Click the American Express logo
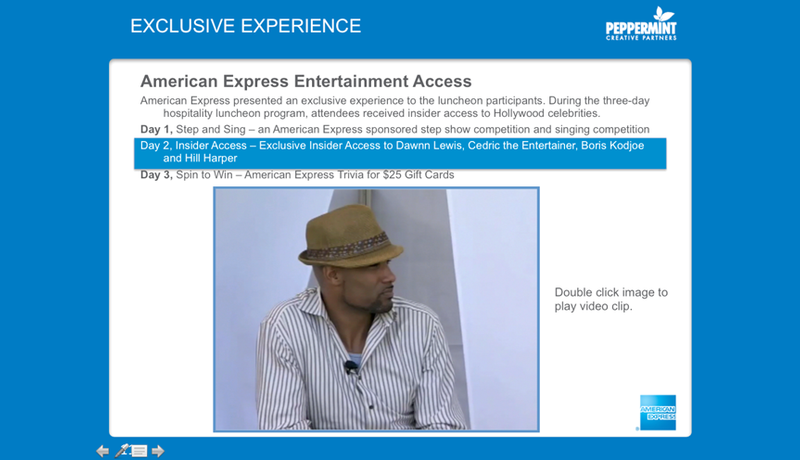 658,413
